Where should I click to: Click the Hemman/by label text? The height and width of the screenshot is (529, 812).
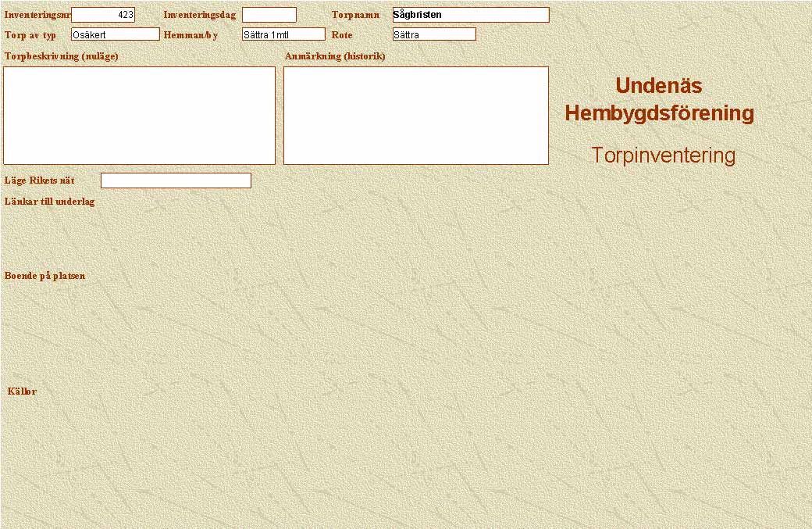pyautogui.click(x=190, y=35)
